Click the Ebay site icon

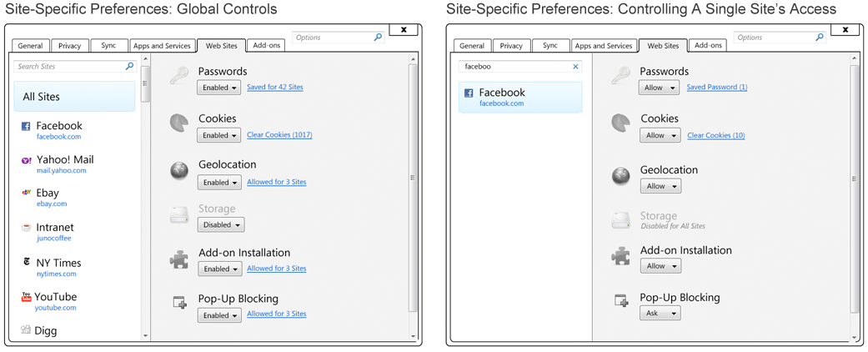coord(27,193)
